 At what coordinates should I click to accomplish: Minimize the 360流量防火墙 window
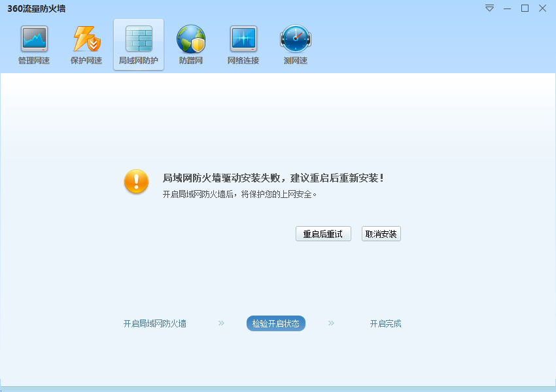point(507,8)
